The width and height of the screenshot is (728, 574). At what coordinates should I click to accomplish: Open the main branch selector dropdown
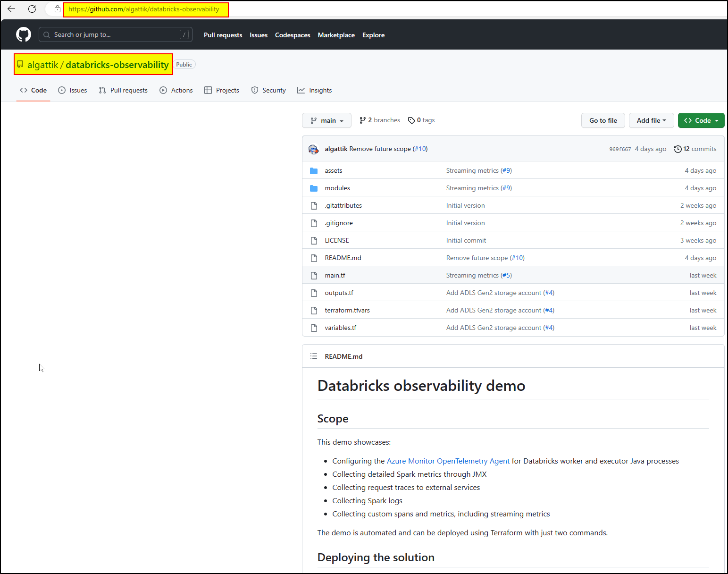326,120
